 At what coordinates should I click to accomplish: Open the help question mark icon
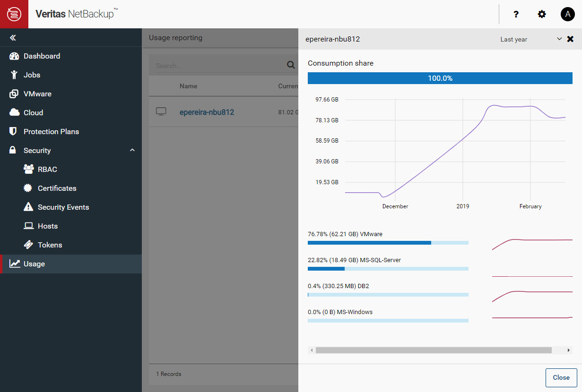pos(516,14)
